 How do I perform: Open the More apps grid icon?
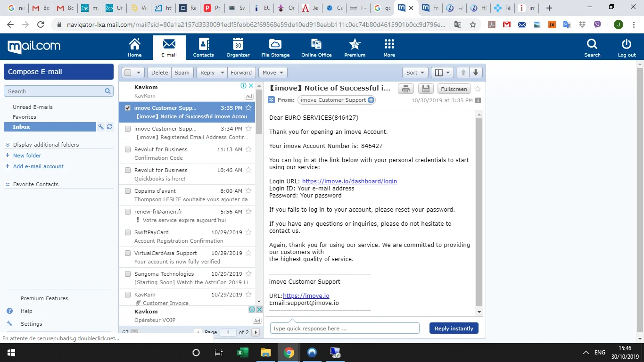pyautogui.click(x=389, y=48)
